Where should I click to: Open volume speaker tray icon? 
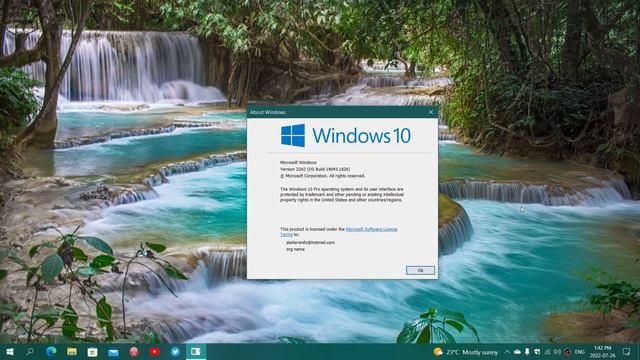click(557, 352)
